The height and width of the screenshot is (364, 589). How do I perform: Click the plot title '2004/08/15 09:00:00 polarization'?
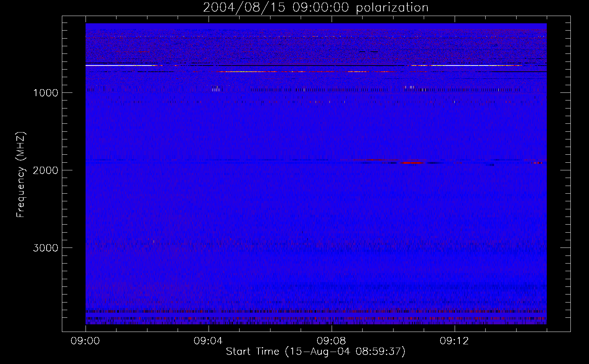pyautogui.click(x=316, y=8)
